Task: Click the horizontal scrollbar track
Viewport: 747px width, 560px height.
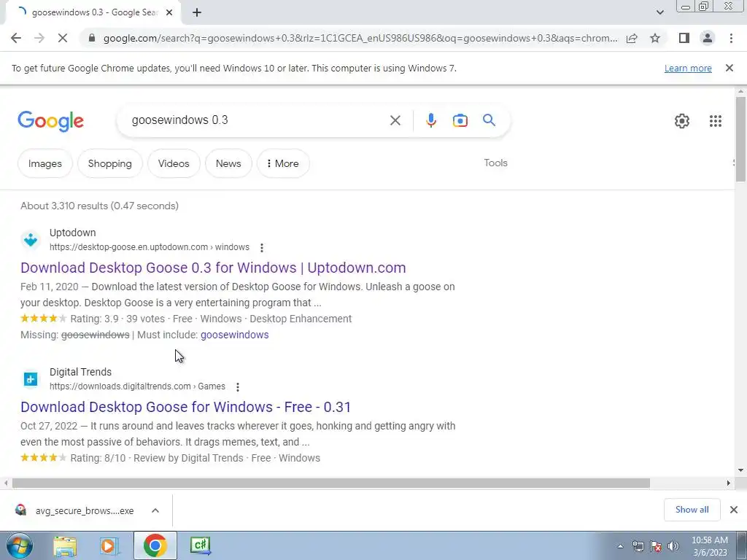Action: point(688,483)
